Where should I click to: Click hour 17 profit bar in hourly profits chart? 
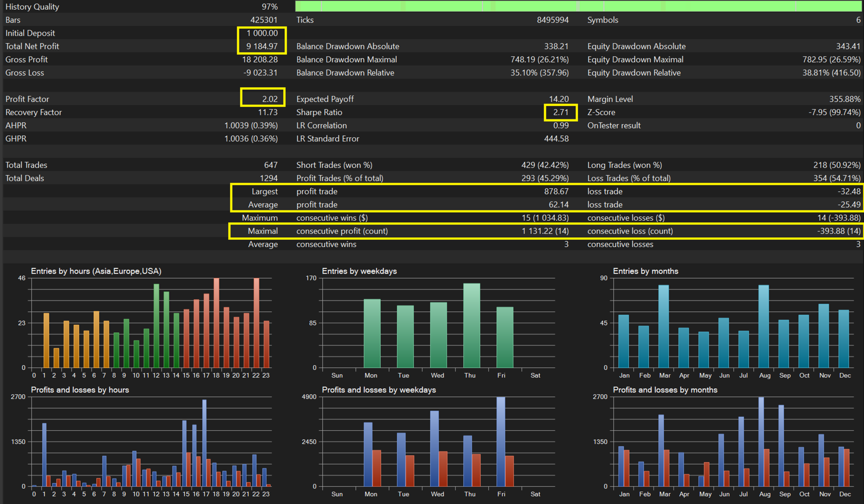[204, 442]
